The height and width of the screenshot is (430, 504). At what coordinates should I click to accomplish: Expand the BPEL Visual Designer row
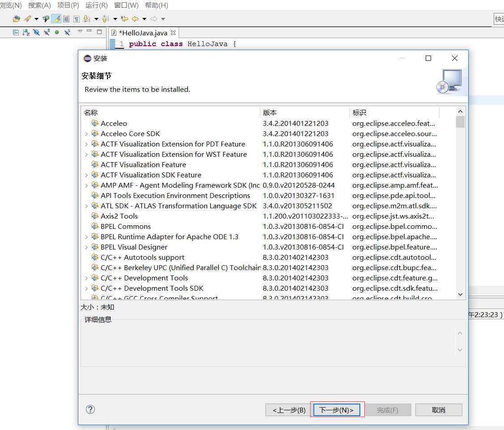point(86,247)
